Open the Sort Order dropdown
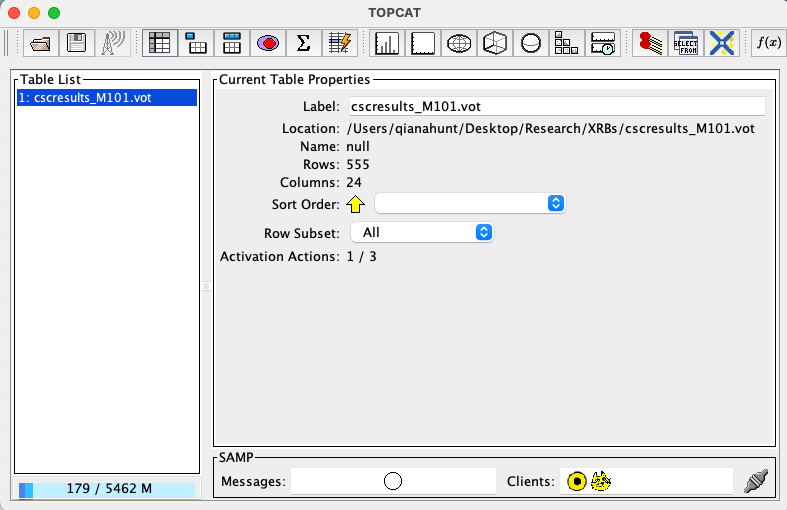 [x=470, y=203]
